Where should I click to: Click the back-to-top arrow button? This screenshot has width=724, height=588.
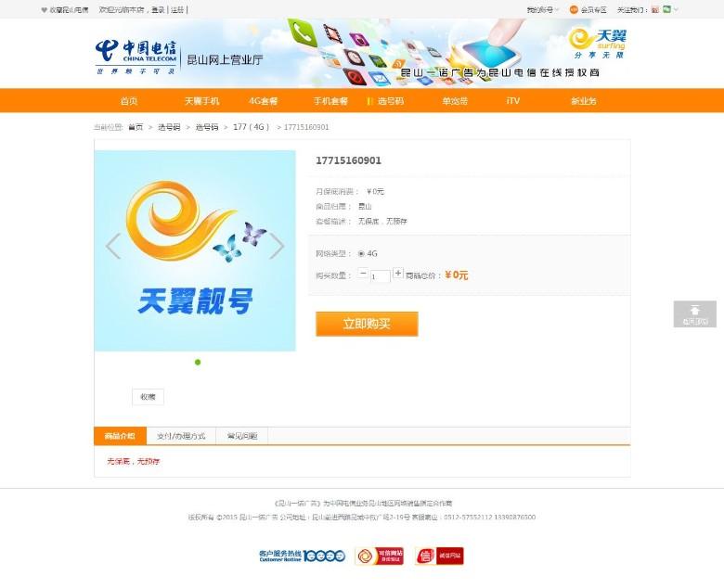tap(695, 314)
